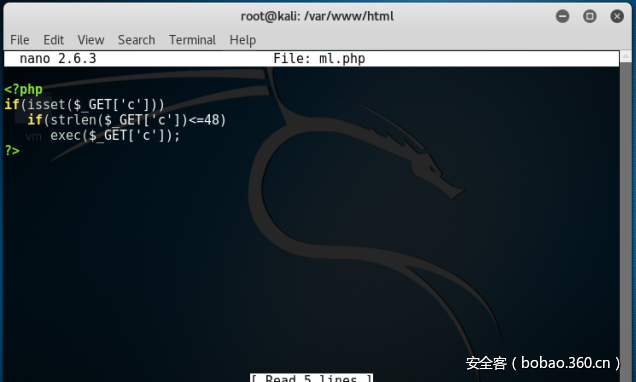Screen dimensions: 636x382
Task: Click the 'nano 2.6.3' header text
Action: pos(58,58)
